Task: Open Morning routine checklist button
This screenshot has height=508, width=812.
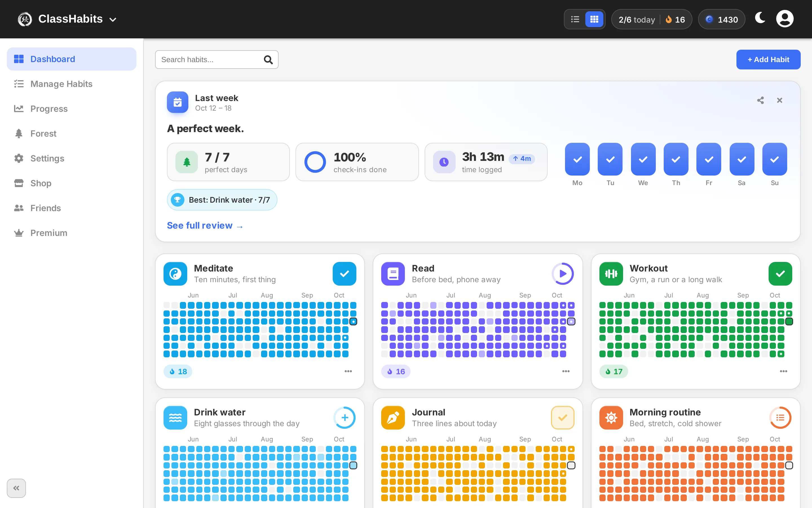Action: pos(780,418)
